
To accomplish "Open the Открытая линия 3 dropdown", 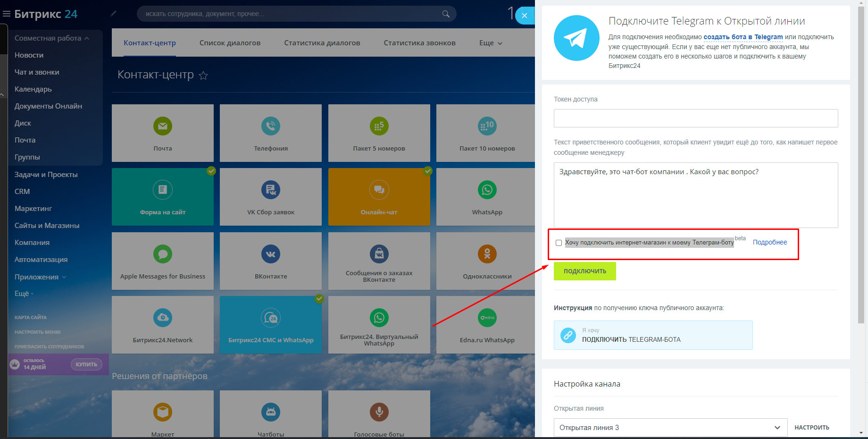I will [x=670, y=428].
